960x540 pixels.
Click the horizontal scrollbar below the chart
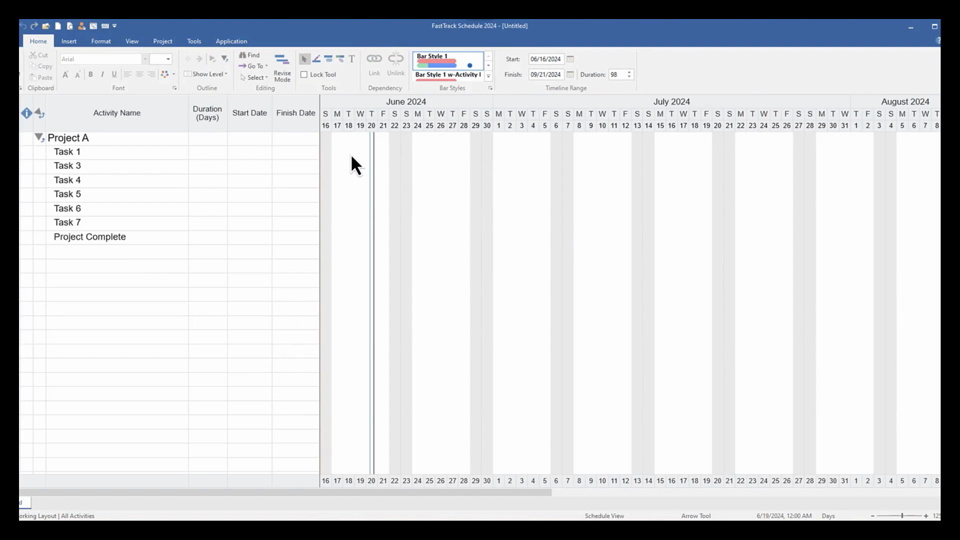tap(285, 492)
